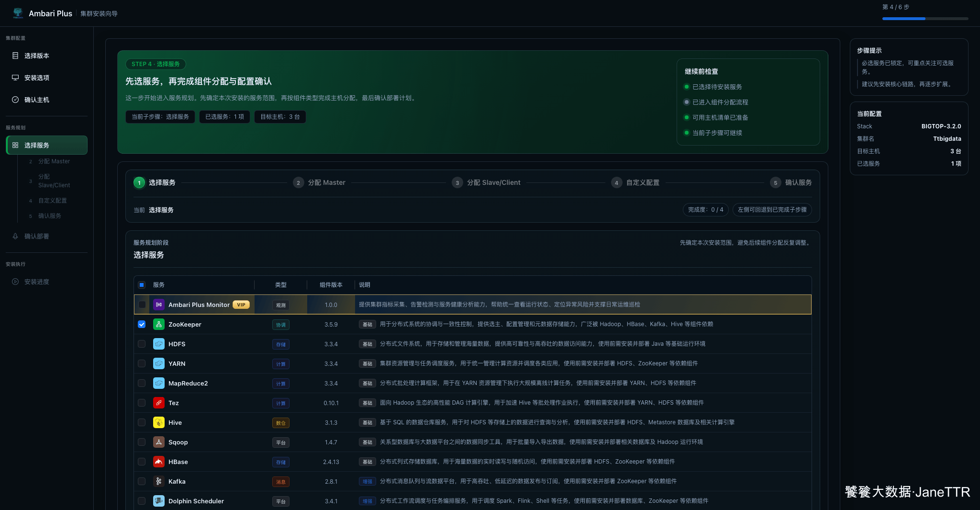
Task: Select stepper step 1 选择服务
Action: pyautogui.click(x=155, y=182)
